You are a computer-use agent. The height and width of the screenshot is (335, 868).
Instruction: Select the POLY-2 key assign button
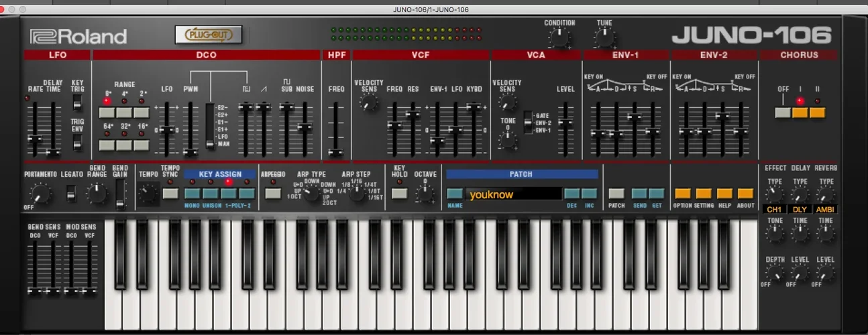click(247, 194)
